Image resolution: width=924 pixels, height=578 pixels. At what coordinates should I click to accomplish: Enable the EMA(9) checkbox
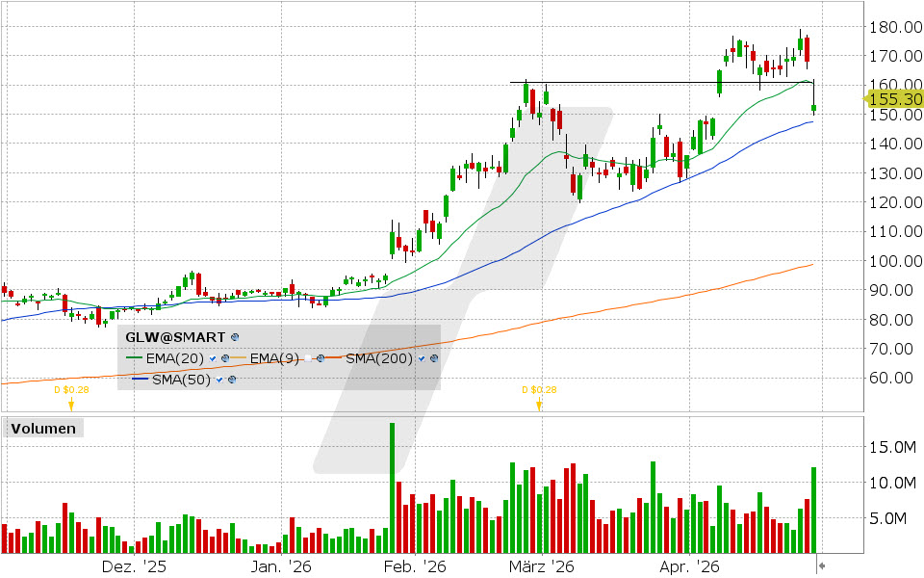tap(305, 358)
